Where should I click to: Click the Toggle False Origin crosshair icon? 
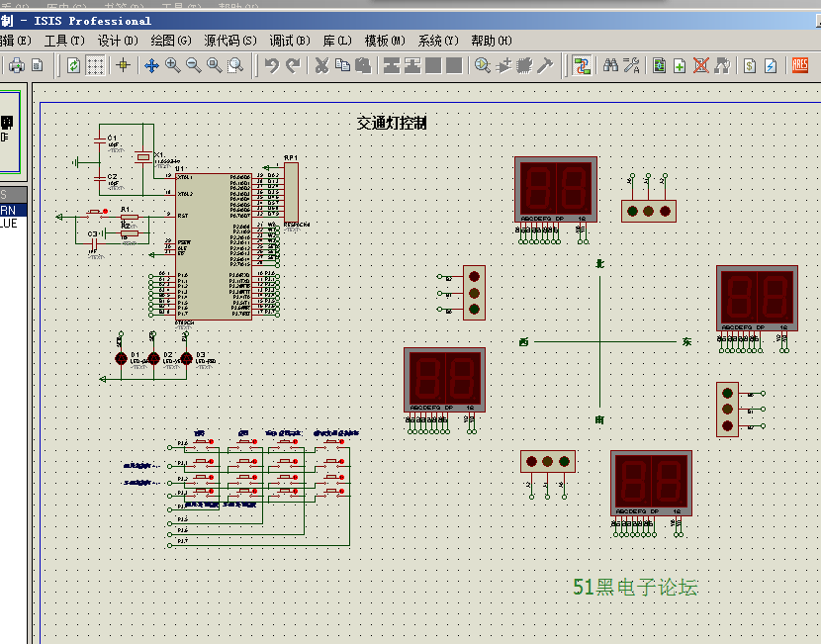coord(124,65)
